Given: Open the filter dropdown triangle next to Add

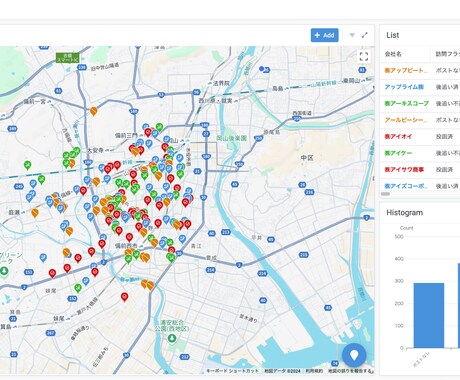Looking at the screenshot, I should pos(352,35).
